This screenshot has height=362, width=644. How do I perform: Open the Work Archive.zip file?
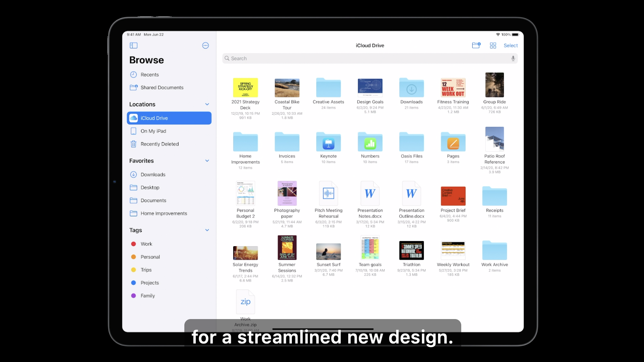245,303
